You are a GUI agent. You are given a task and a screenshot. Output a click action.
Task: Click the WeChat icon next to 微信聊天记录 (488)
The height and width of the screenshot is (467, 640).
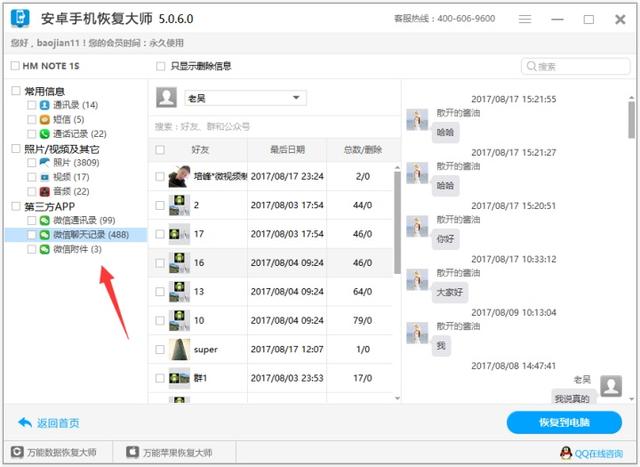[x=44, y=235]
